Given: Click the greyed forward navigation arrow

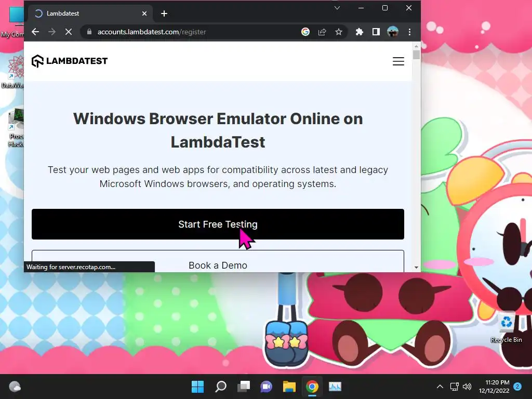Looking at the screenshot, I should [x=52, y=32].
